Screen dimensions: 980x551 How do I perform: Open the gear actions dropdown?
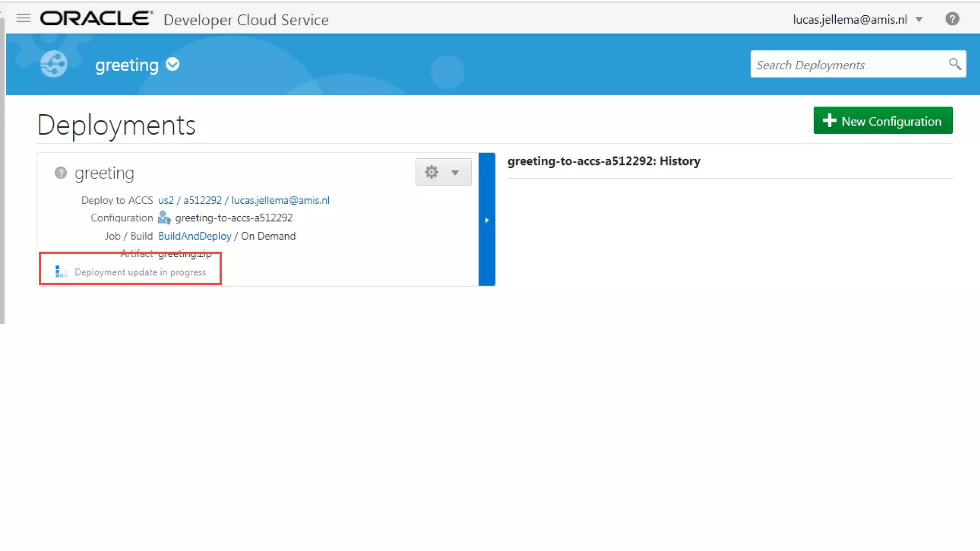tap(443, 172)
